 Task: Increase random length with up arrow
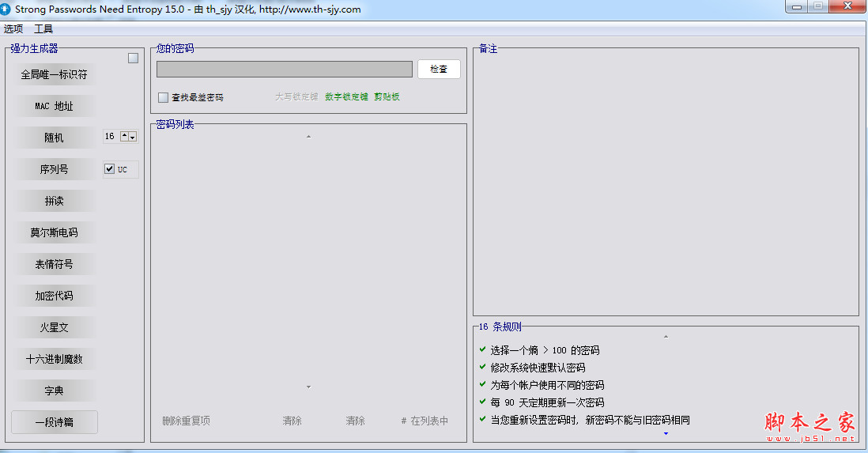tap(125, 136)
